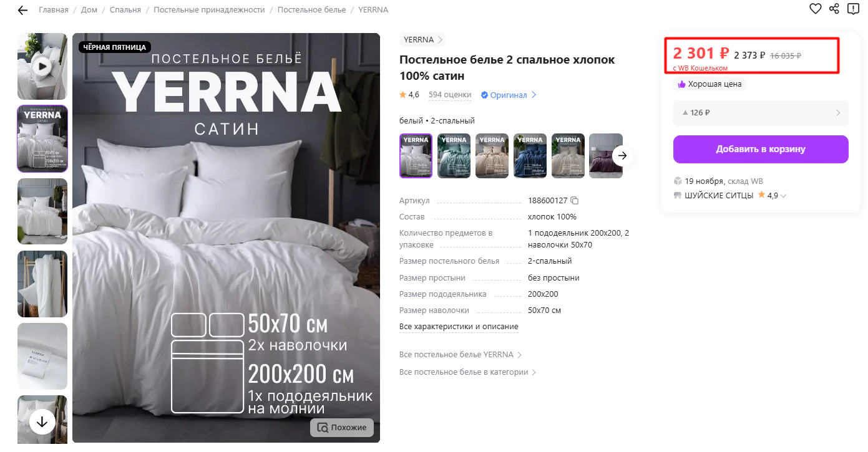This screenshot has width=868, height=452.
Task: Click the share icon
Action: tap(834, 9)
